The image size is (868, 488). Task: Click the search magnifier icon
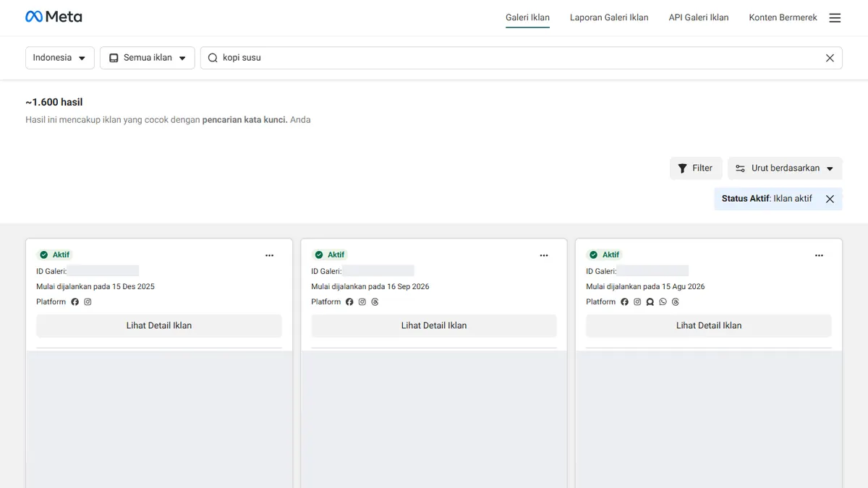213,58
